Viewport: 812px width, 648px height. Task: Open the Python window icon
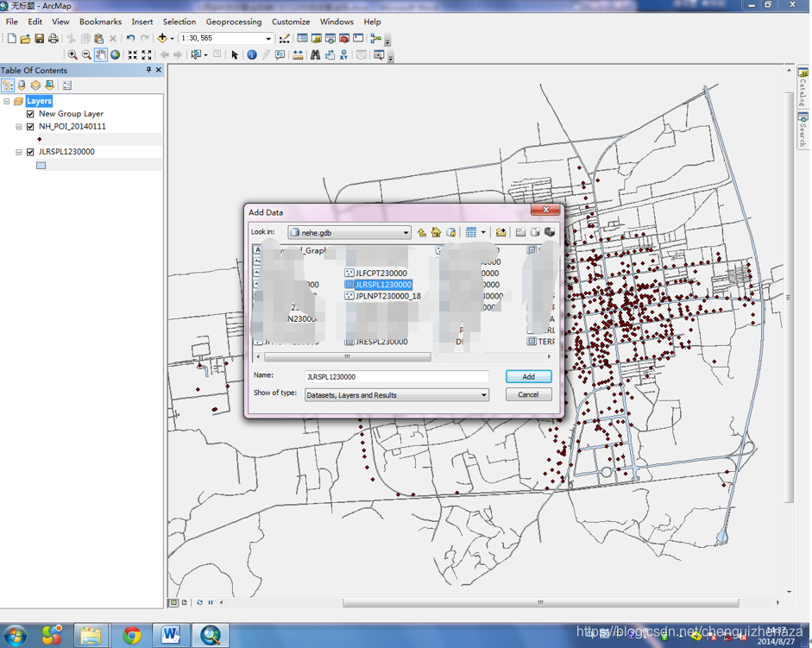tap(358, 38)
